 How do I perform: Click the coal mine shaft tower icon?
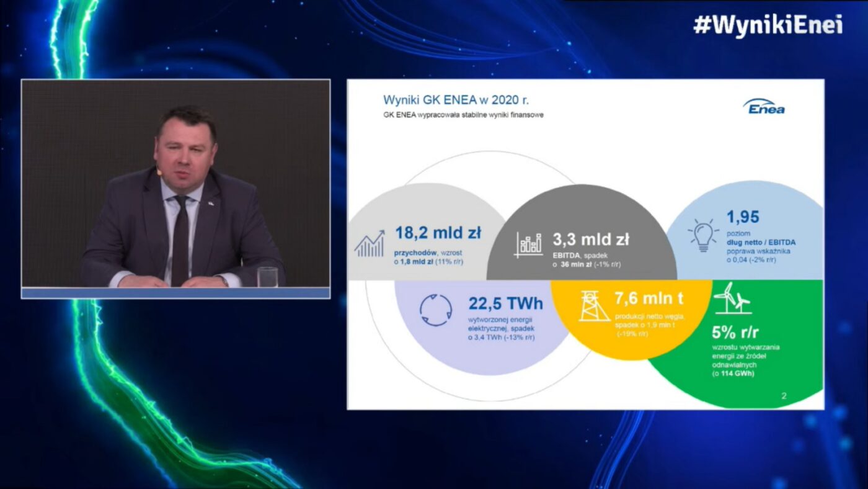[594, 305]
